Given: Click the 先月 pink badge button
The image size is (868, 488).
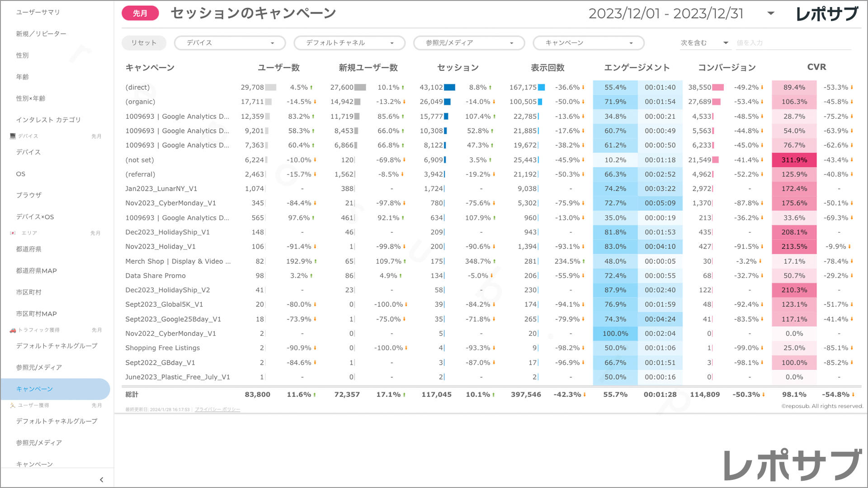Looking at the screenshot, I should pyautogui.click(x=140, y=14).
